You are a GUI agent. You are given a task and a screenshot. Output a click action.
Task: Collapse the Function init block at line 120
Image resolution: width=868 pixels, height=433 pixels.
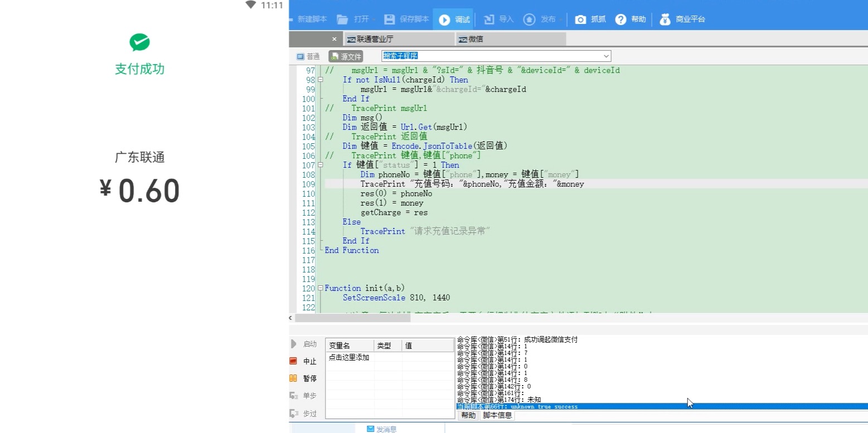[x=320, y=288]
